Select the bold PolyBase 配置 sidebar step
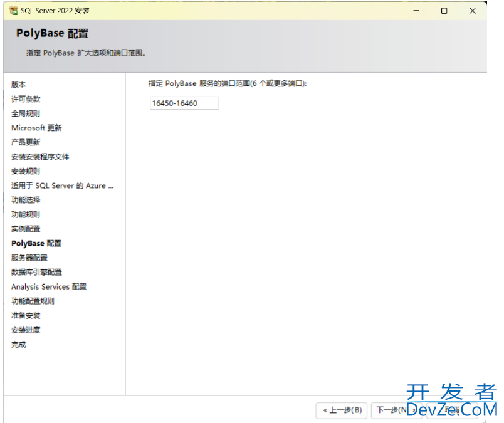 pos(36,243)
